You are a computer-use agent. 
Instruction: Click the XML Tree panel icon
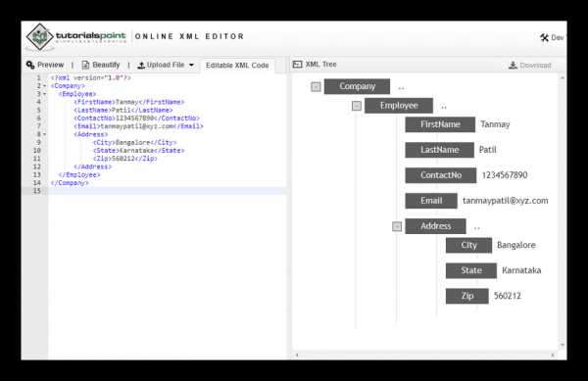tap(297, 64)
